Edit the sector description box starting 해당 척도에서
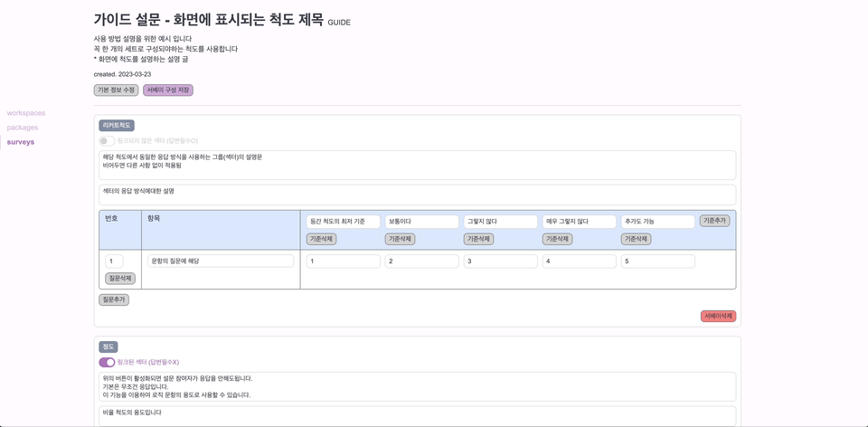 pos(418,165)
